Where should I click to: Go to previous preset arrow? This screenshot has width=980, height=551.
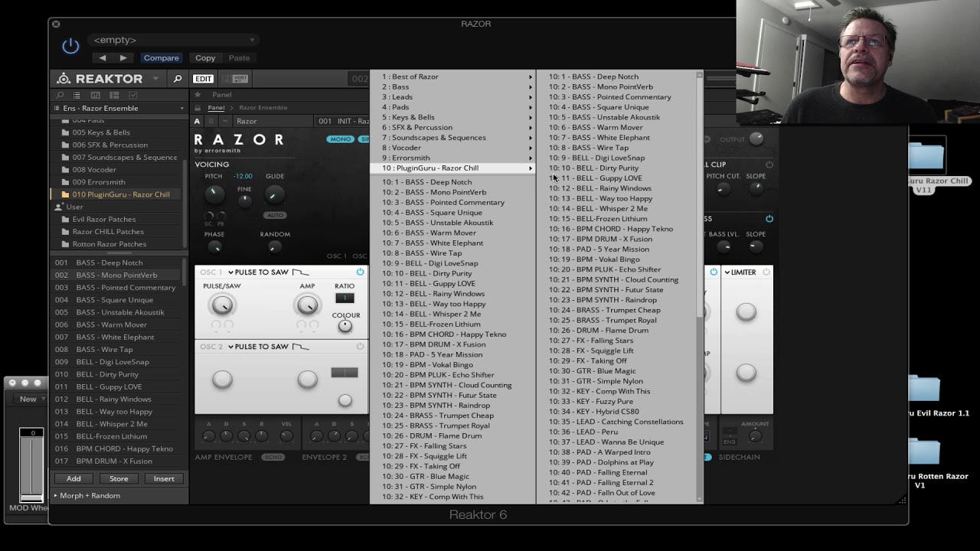(103, 58)
